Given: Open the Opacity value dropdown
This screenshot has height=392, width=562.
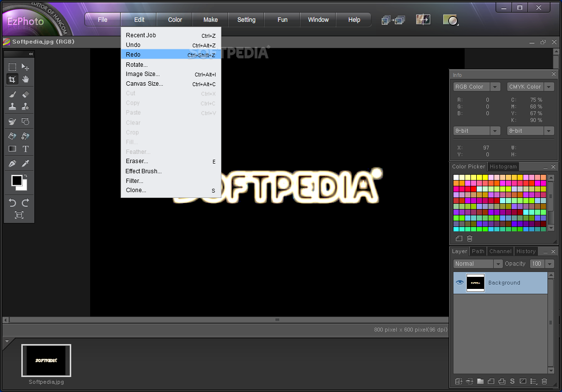Looking at the screenshot, I should pyautogui.click(x=549, y=264).
